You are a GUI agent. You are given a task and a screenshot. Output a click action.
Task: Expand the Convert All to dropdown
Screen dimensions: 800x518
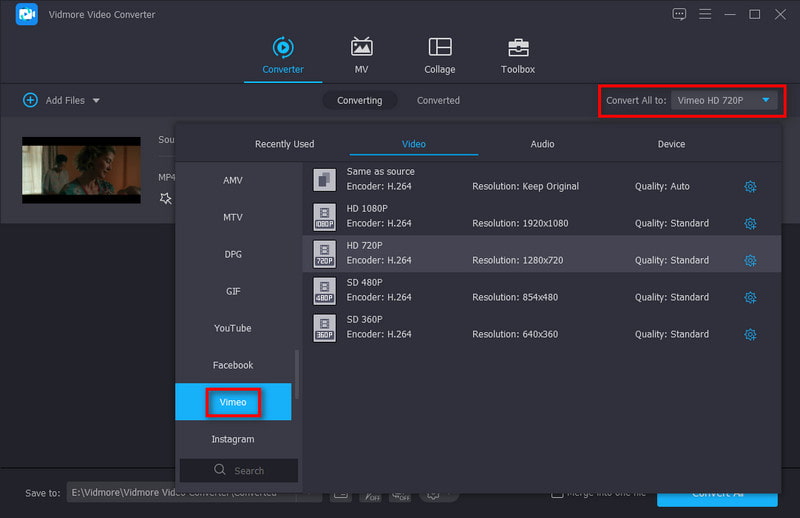[765, 100]
